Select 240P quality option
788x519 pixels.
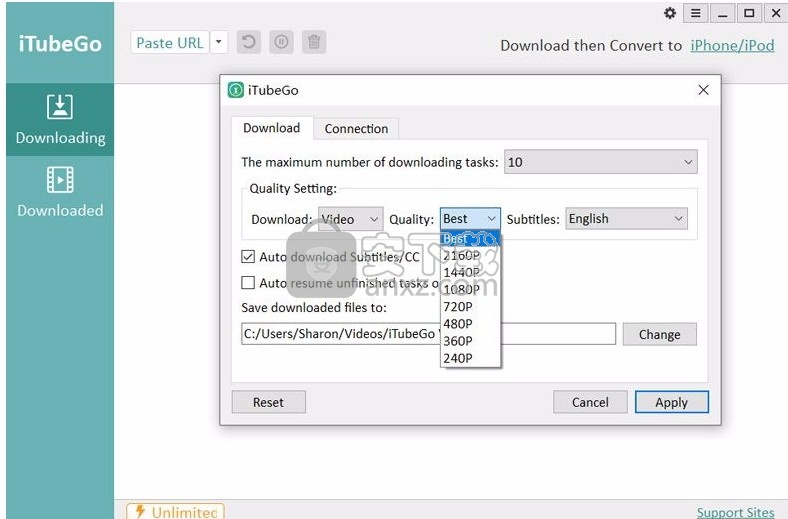coord(470,358)
